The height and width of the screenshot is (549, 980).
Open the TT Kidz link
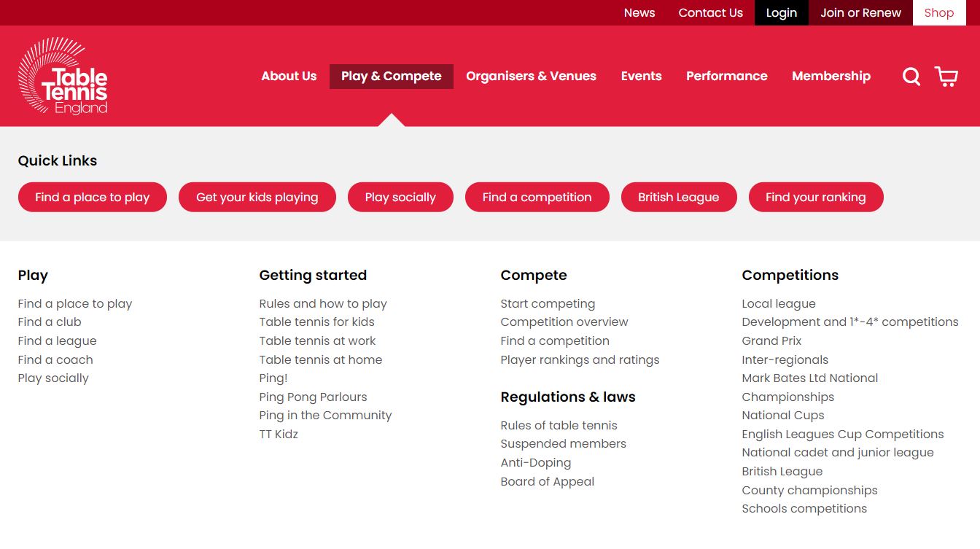pos(279,434)
